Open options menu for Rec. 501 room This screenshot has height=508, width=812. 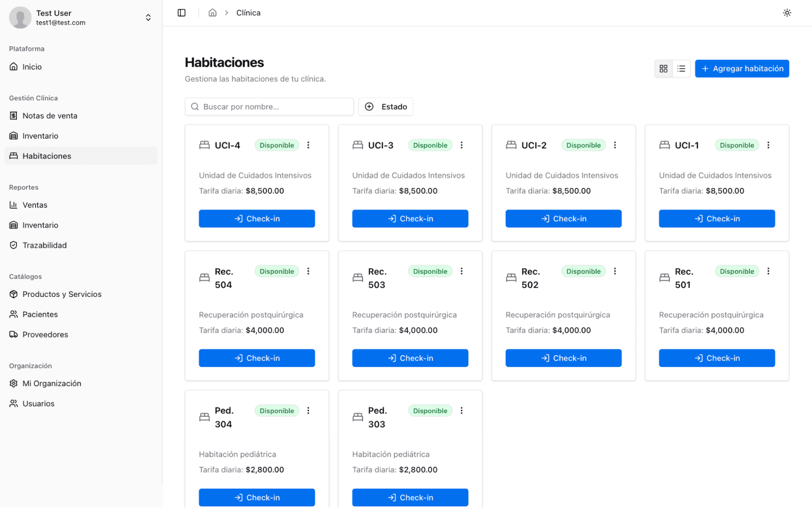coord(768,271)
